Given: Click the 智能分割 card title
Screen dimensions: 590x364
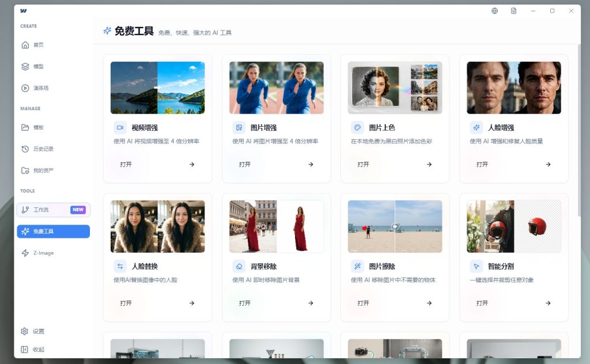Looking at the screenshot, I should (x=501, y=267).
